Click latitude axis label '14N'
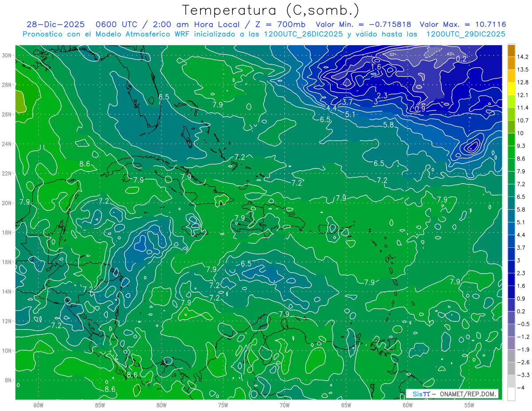This screenshot has width=532, height=411. tap(7, 292)
